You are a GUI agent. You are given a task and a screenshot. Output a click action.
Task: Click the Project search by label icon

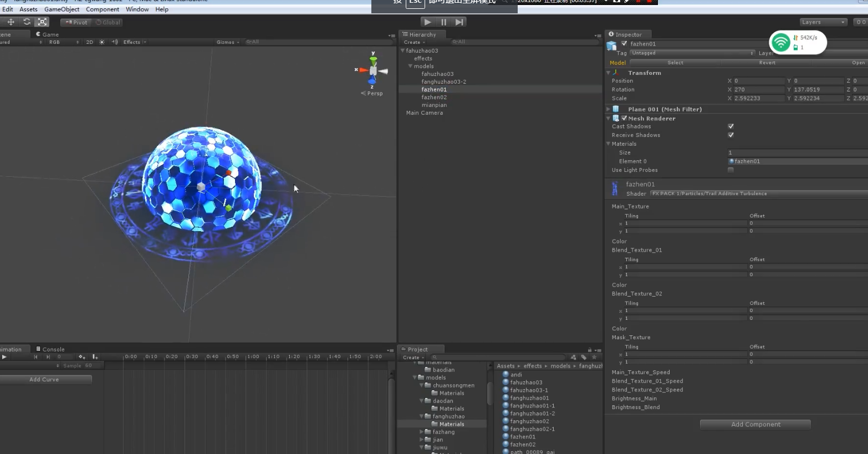tap(584, 358)
